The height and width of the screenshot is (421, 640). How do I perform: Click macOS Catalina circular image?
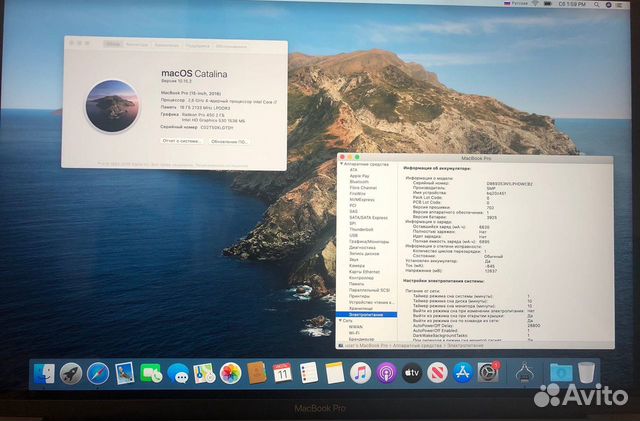click(112, 106)
